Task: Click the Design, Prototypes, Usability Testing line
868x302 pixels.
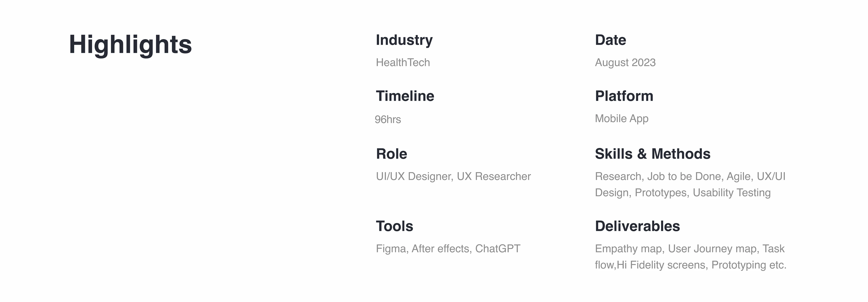Action: coord(683,193)
